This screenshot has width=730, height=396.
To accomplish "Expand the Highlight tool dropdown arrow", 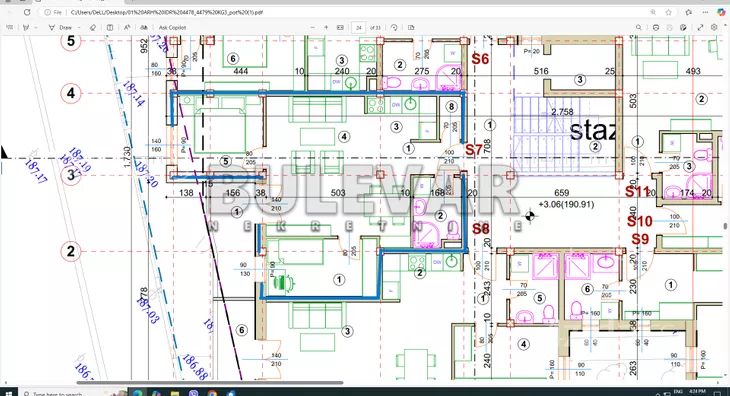I will coord(36,27).
